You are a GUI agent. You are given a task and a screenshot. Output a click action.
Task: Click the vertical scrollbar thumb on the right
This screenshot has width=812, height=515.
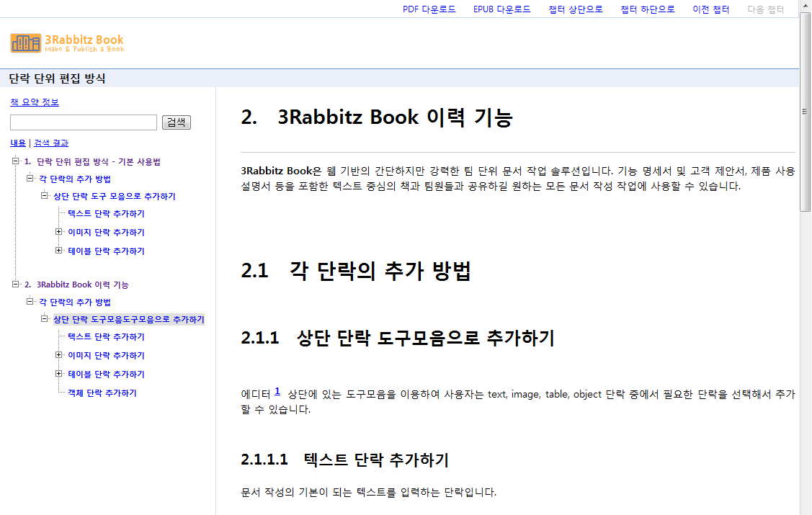806,111
